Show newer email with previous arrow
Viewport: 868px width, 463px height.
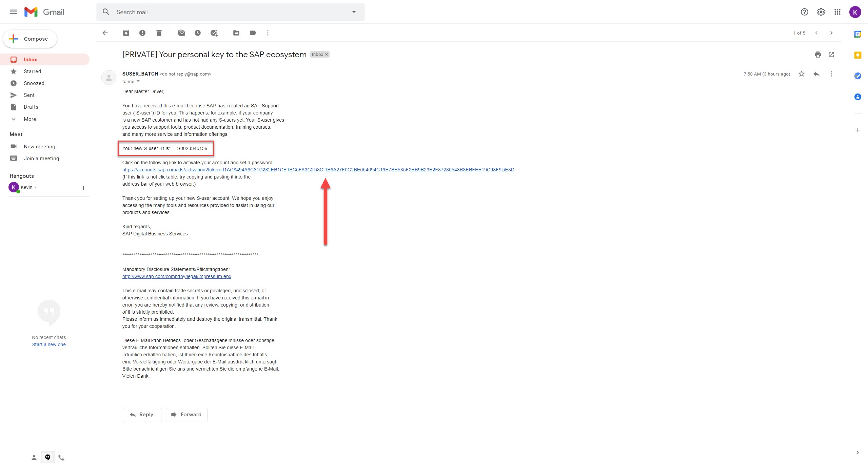(x=816, y=33)
